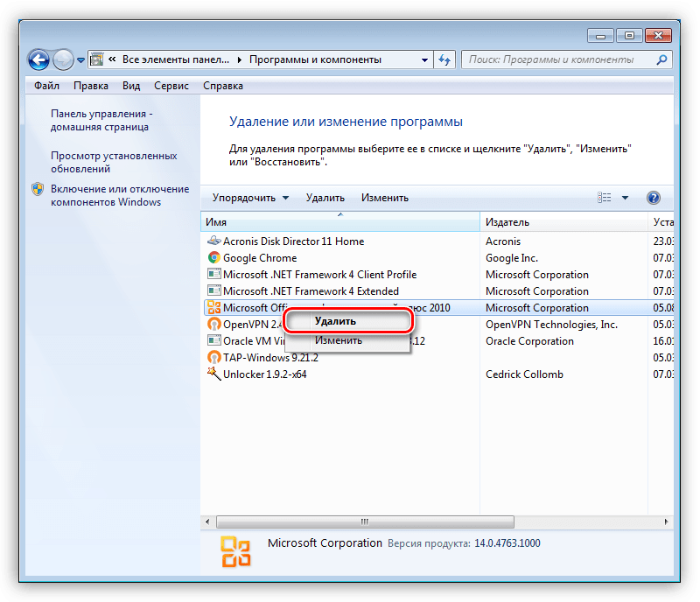Click publisher Oracle Corporation cell

click(x=529, y=341)
